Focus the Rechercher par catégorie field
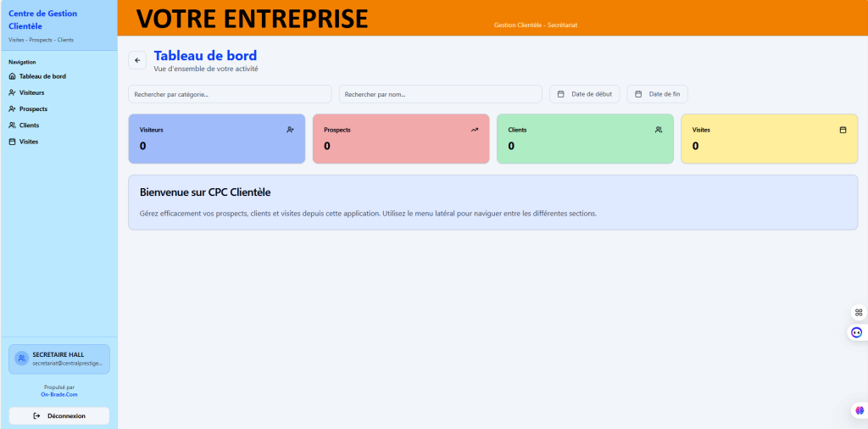 pyautogui.click(x=230, y=94)
